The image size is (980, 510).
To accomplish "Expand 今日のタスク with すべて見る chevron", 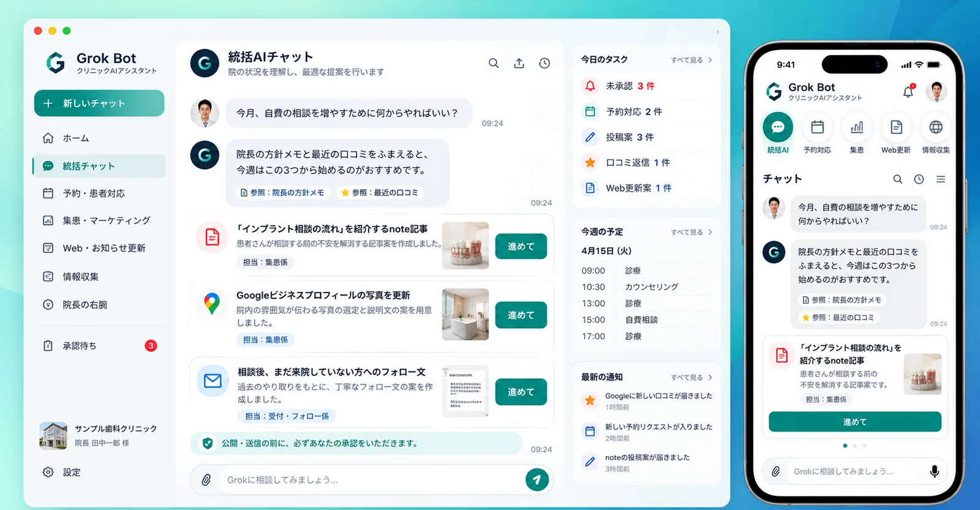I will point(692,60).
